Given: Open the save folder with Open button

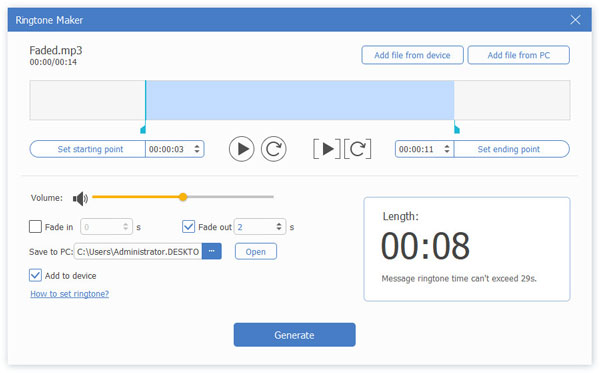Looking at the screenshot, I should click(256, 251).
